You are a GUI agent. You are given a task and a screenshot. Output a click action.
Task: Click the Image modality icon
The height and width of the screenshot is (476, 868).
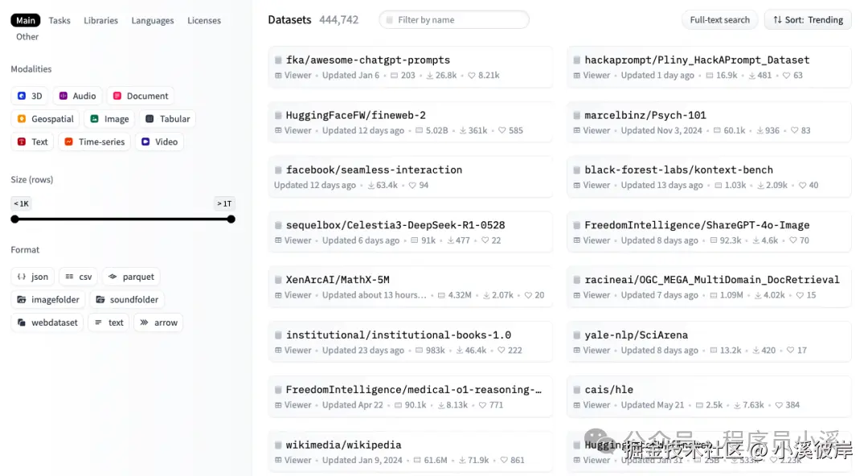pyautogui.click(x=94, y=119)
